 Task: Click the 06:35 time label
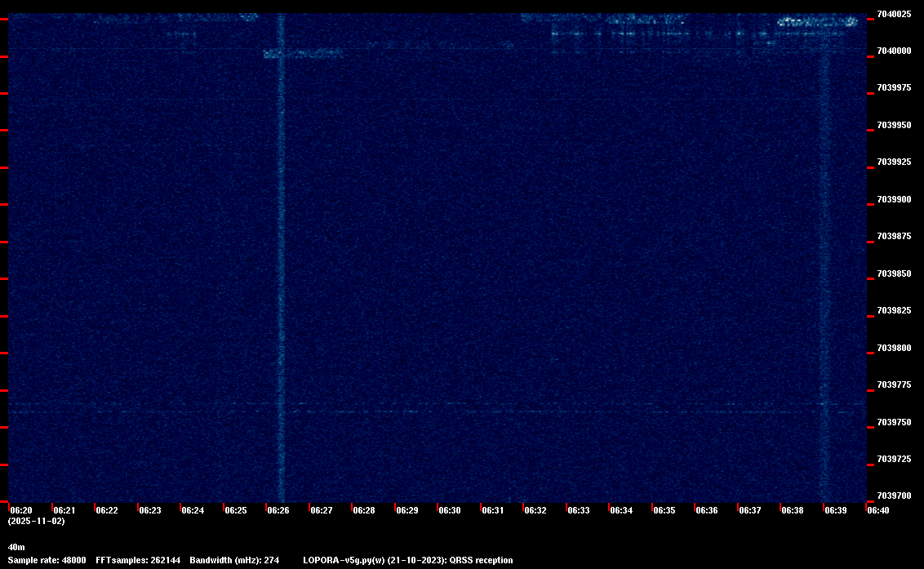click(664, 510)
